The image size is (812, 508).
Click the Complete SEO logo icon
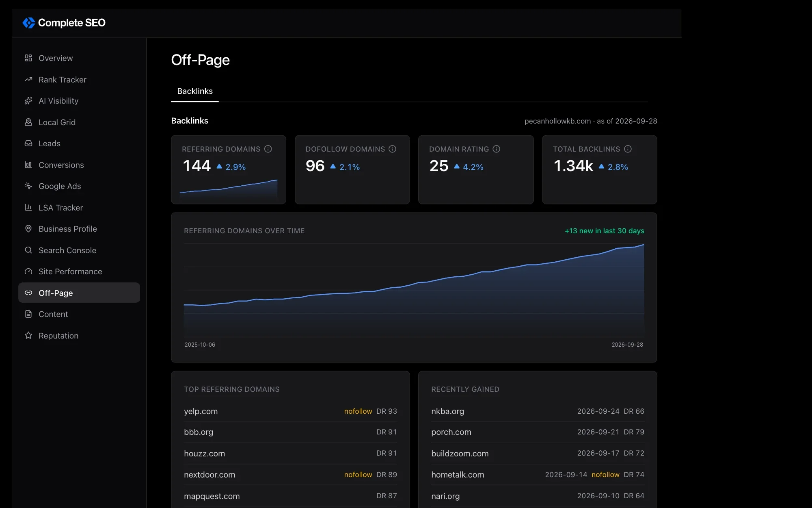[x=29, y=23]
